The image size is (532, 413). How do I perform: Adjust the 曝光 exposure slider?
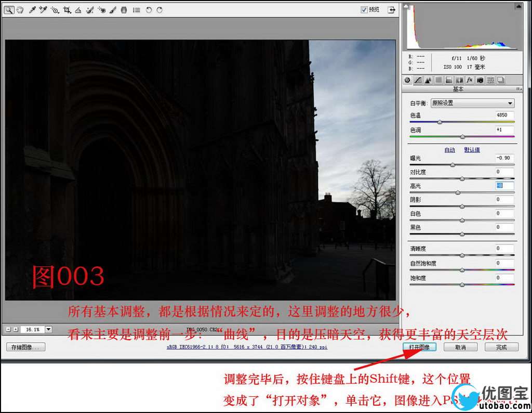(453, 165)
